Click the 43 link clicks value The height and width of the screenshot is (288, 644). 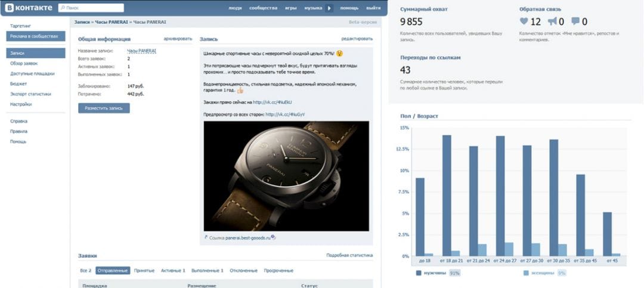405,70
